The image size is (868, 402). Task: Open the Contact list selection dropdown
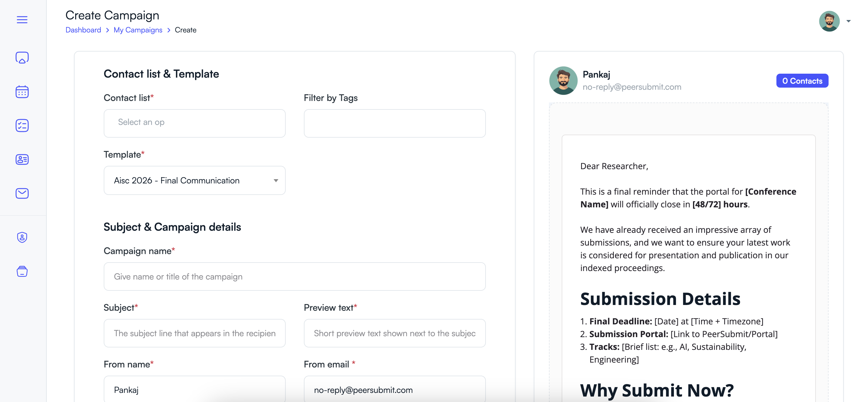coord(194,123)
